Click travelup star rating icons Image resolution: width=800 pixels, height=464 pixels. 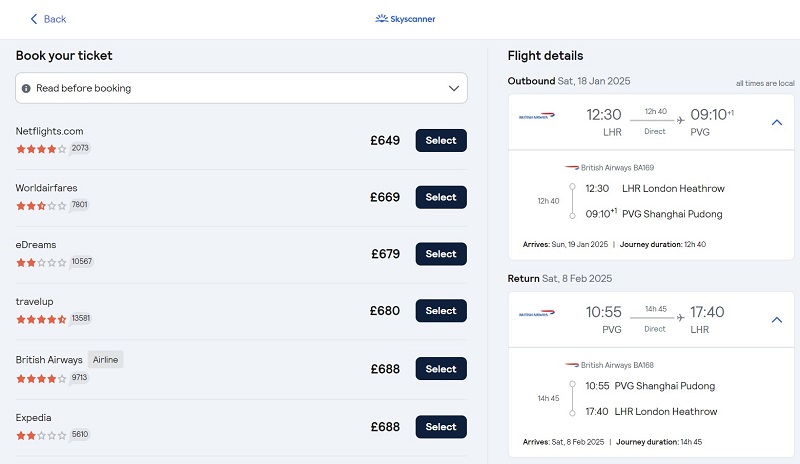(41, 320)
